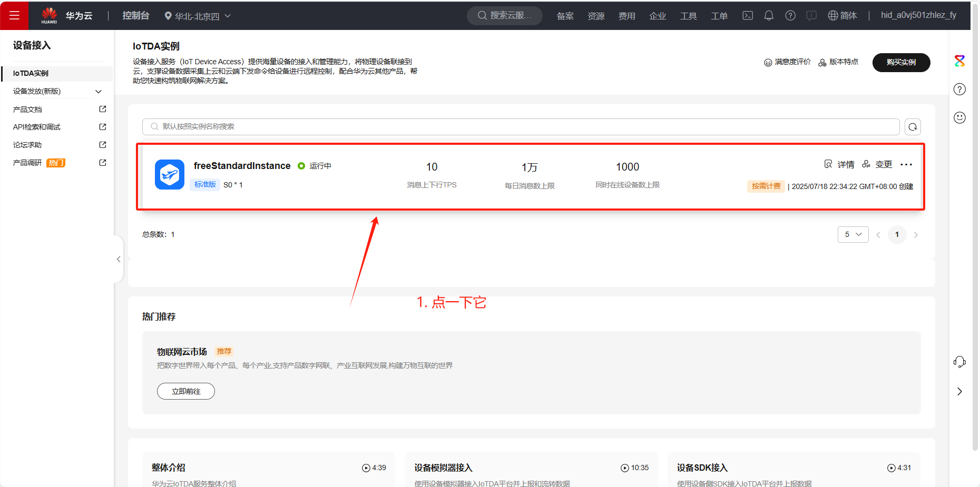Open the 企业 menu
The width and height of the screenshot is (980, 487).
pos(658,16)
